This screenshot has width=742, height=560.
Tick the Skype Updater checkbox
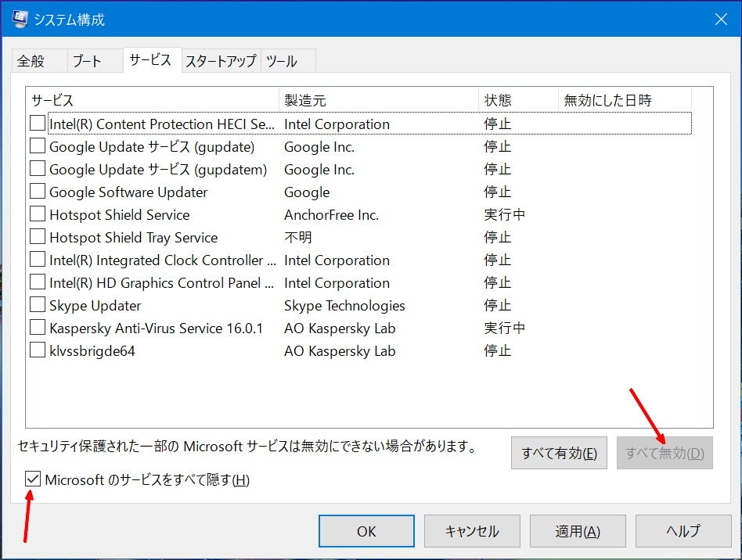coord(38,304)
